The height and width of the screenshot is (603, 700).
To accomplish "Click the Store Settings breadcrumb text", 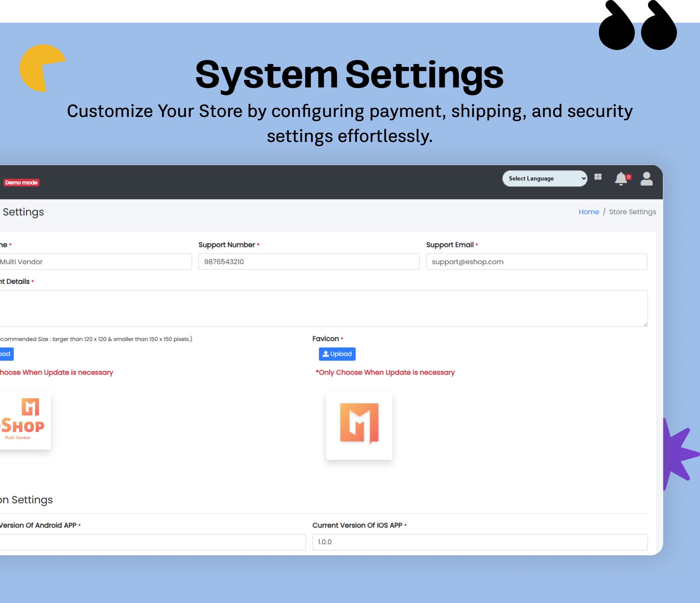I will click(x=632, y=212).
